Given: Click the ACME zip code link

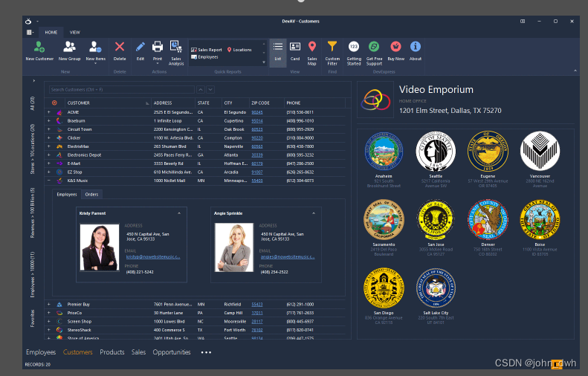Looking at the screenshot, I should pos(257,112).
